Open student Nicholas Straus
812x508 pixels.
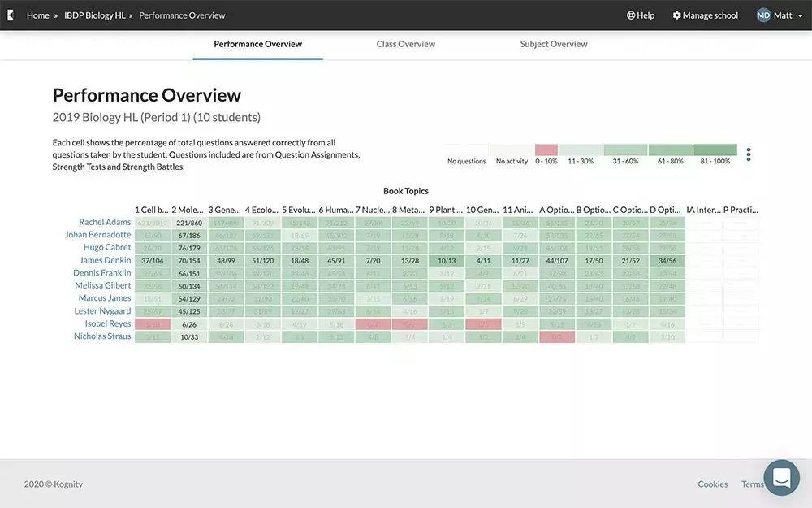click(x=102, y=336)
